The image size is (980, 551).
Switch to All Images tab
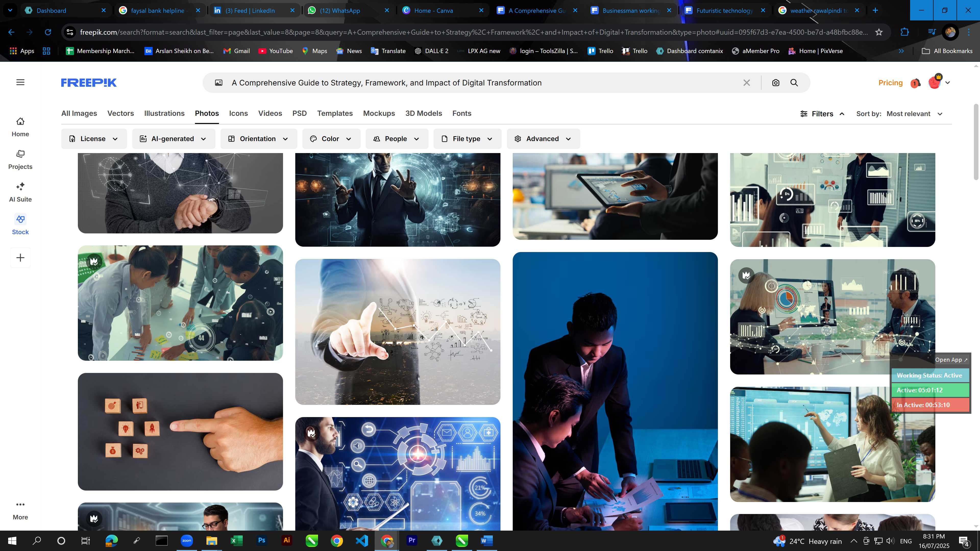coord(79,113)
